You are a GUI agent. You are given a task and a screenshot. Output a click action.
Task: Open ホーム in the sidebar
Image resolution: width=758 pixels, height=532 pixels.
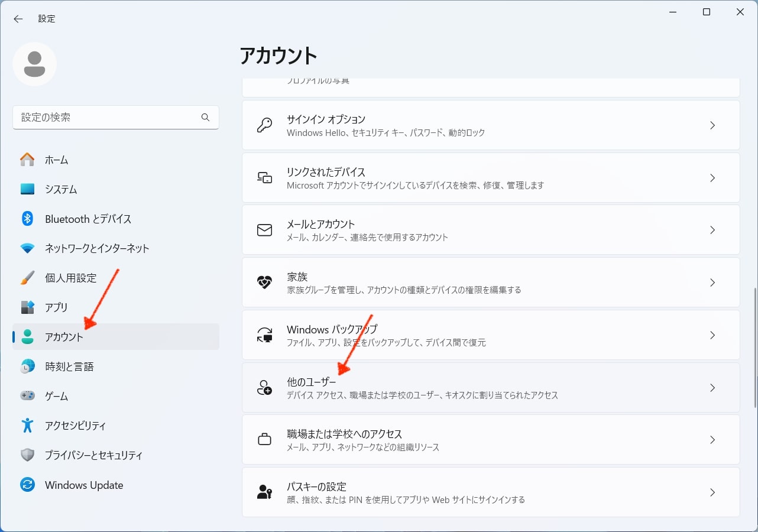coord(116,160)
